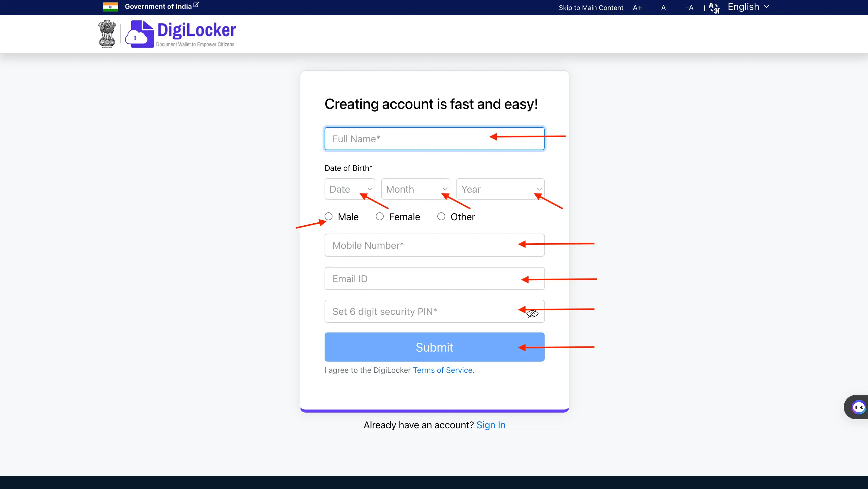Viewport: 868px width, 489px height.
Task: Expand the Month dropdown selector
Action: tap(414, 189)
